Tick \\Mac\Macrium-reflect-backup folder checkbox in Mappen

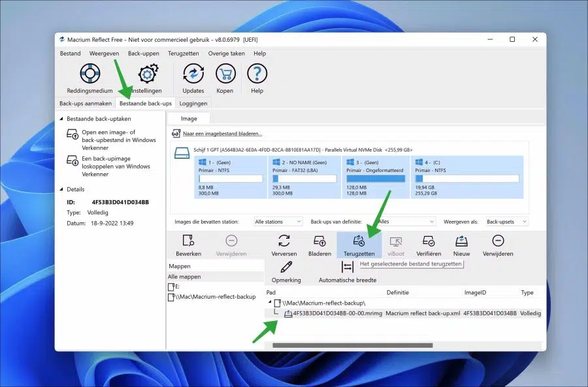[x=171, y=297]
